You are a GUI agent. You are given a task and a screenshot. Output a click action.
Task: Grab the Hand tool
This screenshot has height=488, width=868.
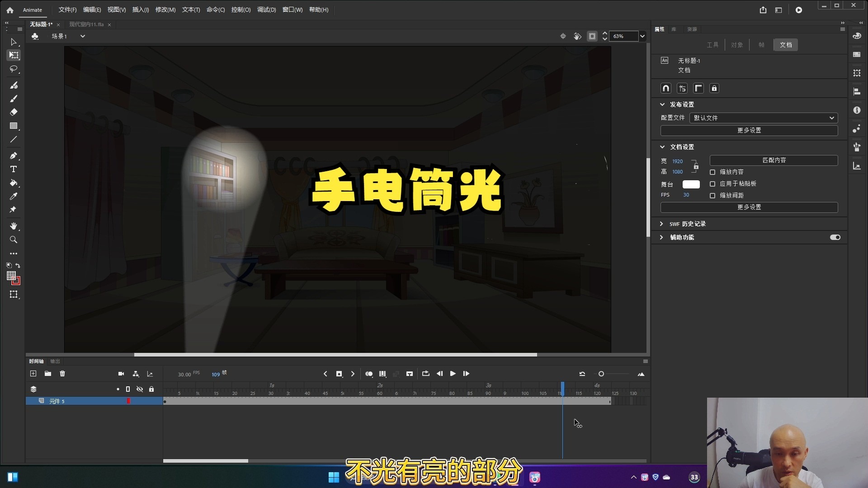(14, 226)
